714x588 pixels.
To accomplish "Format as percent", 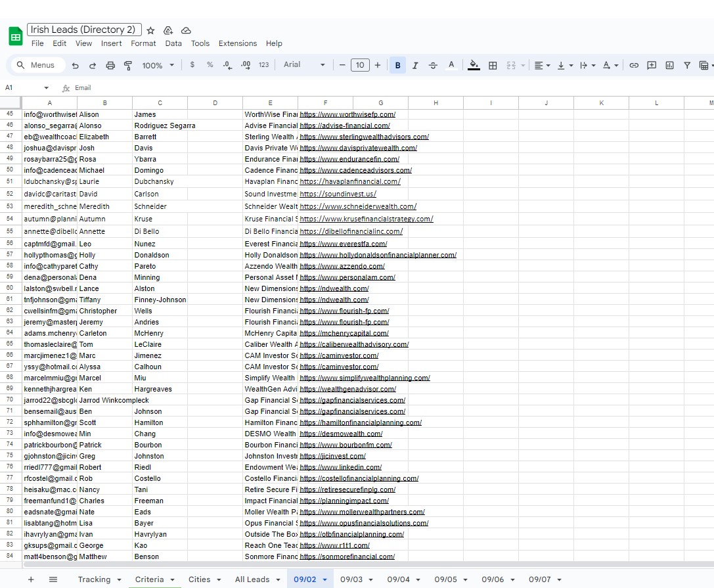I will [x=210, y=64].
